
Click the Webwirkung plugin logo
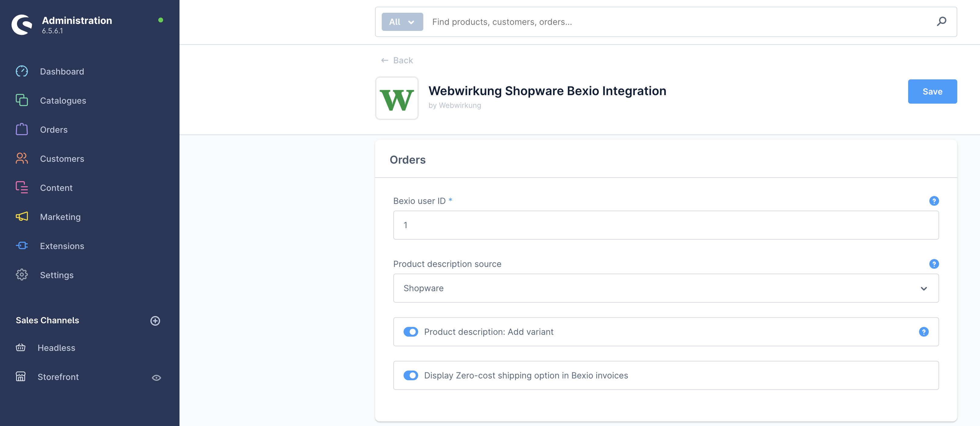(x=396, y=98)
